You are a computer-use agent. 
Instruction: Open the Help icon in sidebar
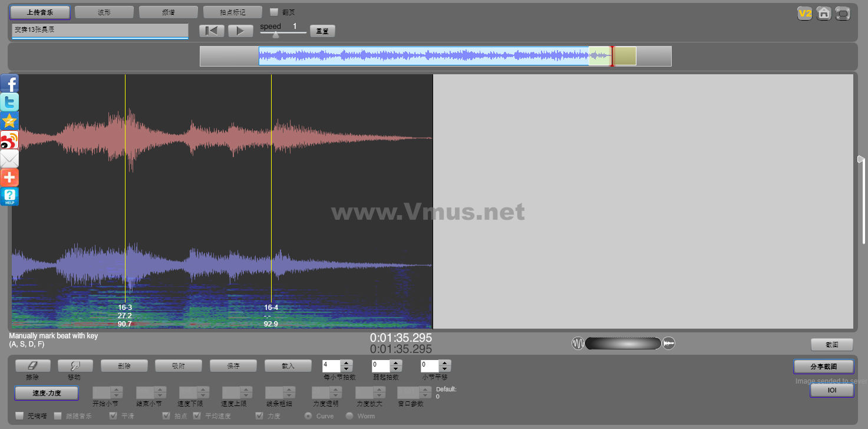pos(9,196)
